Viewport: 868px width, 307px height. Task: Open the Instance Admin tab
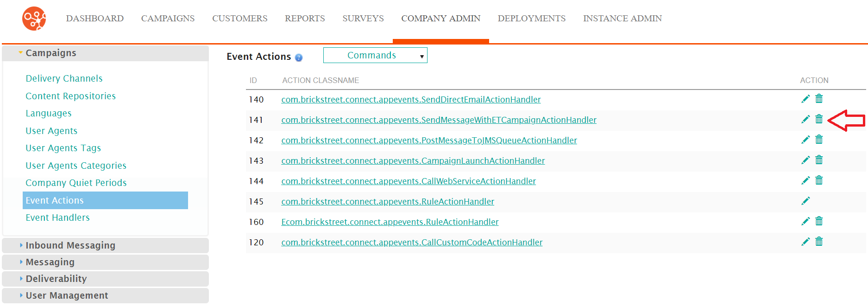click(x=622, y=19)
